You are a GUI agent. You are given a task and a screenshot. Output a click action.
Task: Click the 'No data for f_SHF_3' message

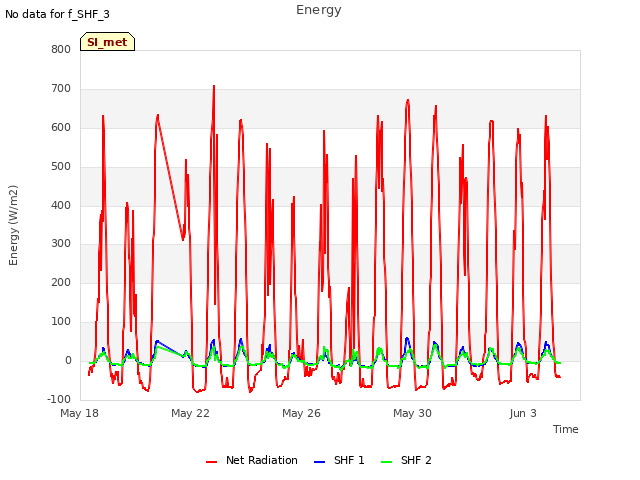pos(58,14)
